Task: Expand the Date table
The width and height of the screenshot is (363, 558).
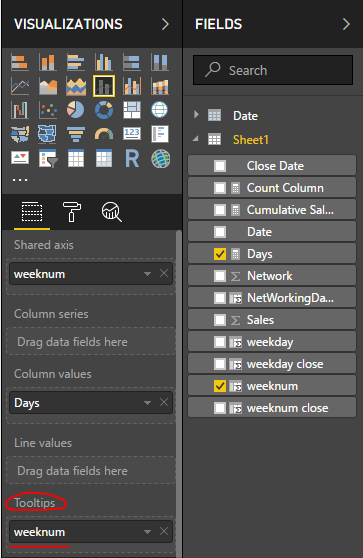Action: (196, 115)
